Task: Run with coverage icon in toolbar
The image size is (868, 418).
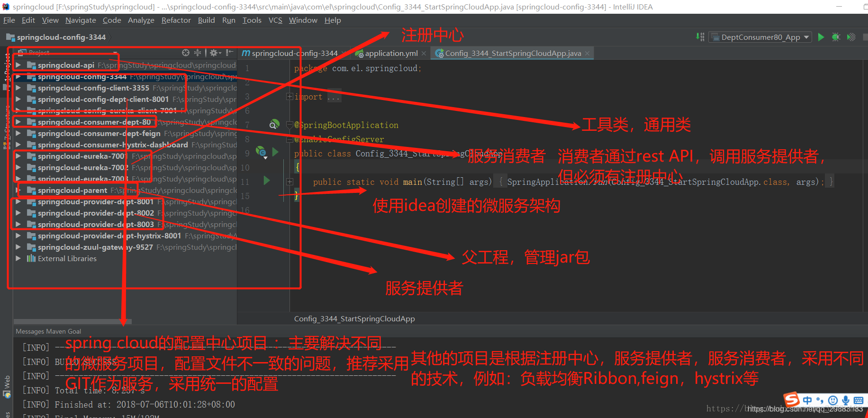Action: click(x=851, y=37)
